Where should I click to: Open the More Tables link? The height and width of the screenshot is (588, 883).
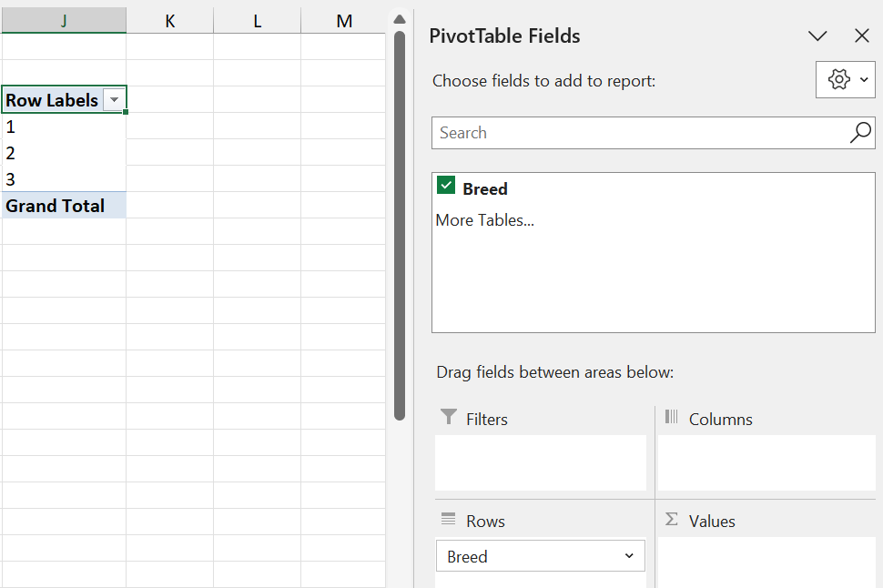tap(484, 220)
